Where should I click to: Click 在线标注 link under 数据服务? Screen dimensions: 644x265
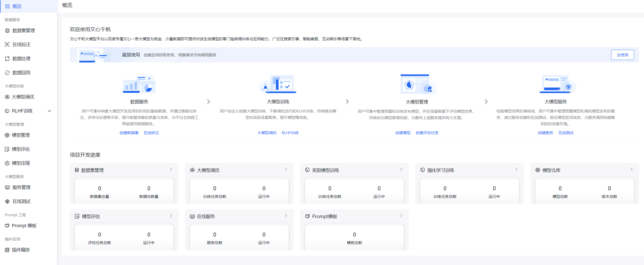(151, 133)
